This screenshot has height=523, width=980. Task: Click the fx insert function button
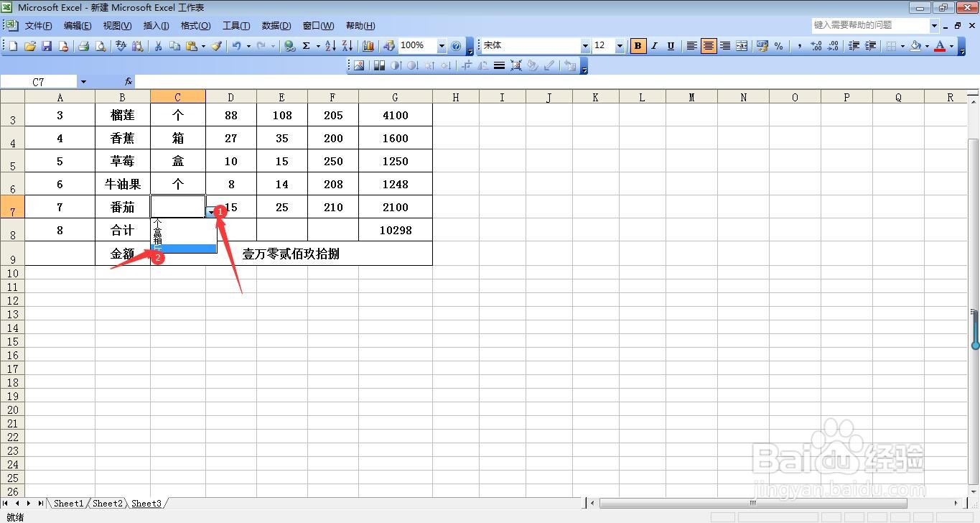128,80
